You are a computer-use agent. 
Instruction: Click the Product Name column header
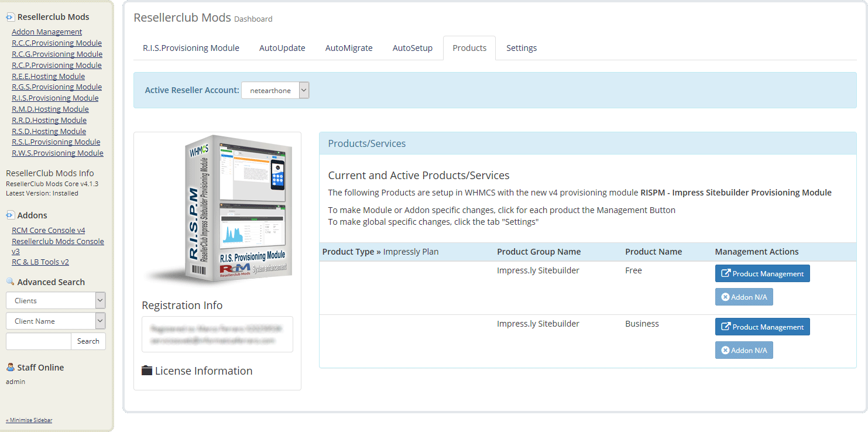click(x=653, y=252)
